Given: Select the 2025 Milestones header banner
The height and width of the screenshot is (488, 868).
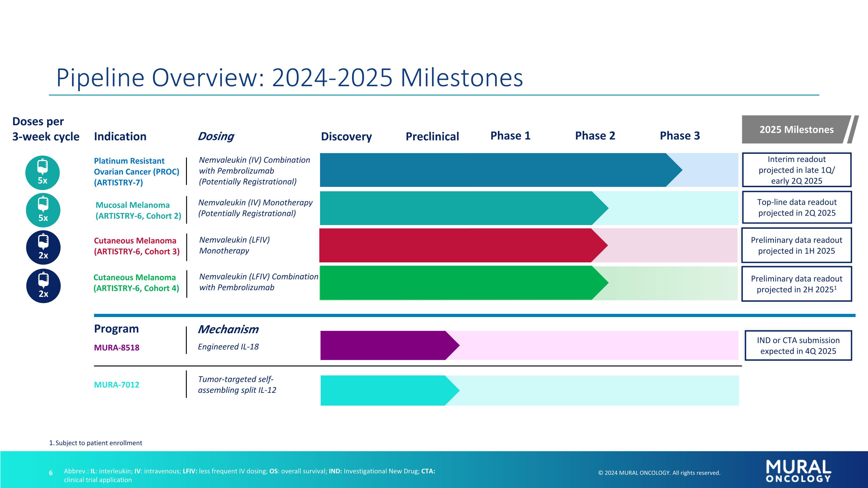Looking at the screenshot, I should (800, 129).
